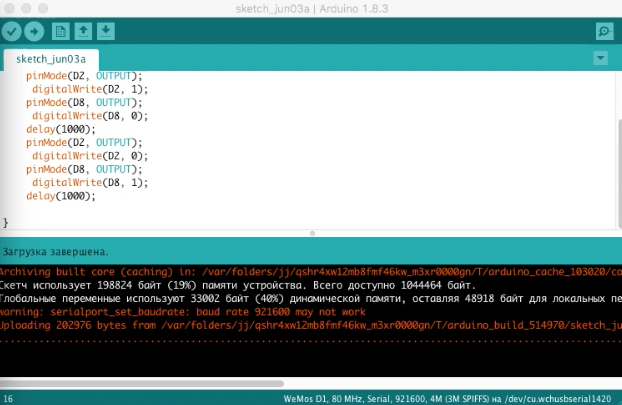Click the editor-console divider handle
Screen dimensions: 622x405
(x=311, y=234)
